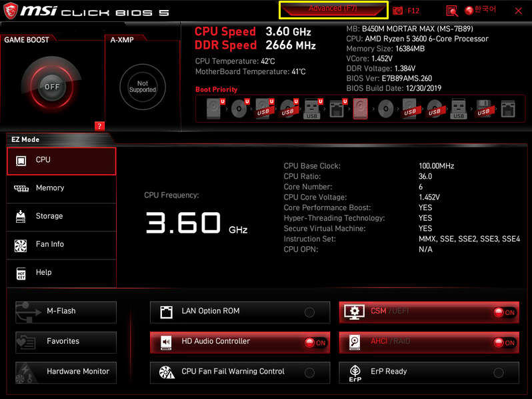Click the F12 screenshot camera icon

[x=397, y=11]
